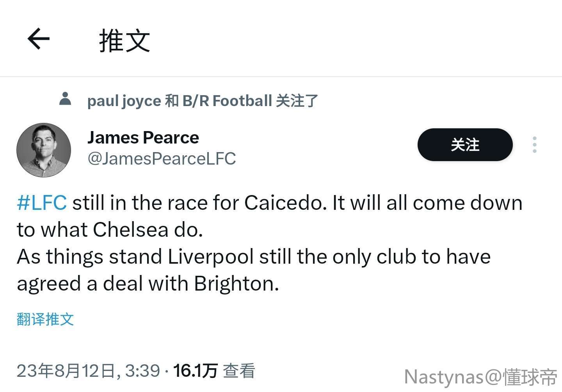
Task: Click the word "Brighton" in the tweet
Action: [x=236, y=284]
